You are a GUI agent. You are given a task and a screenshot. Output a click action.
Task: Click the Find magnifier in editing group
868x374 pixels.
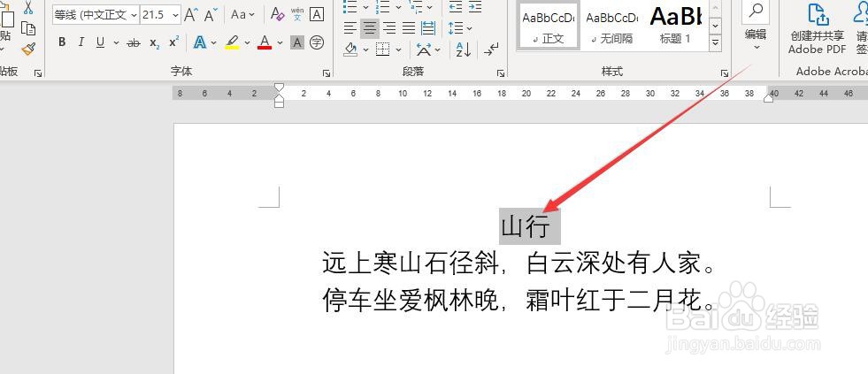point(756,11)
